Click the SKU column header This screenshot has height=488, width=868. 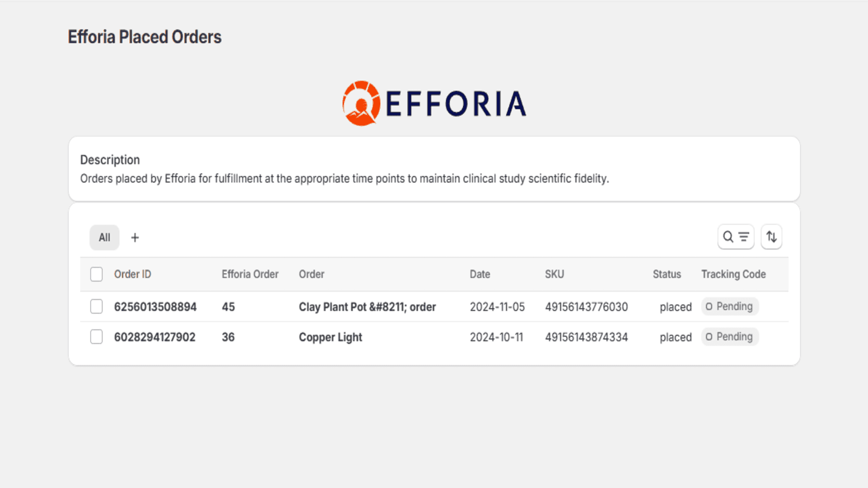[554, 274]
